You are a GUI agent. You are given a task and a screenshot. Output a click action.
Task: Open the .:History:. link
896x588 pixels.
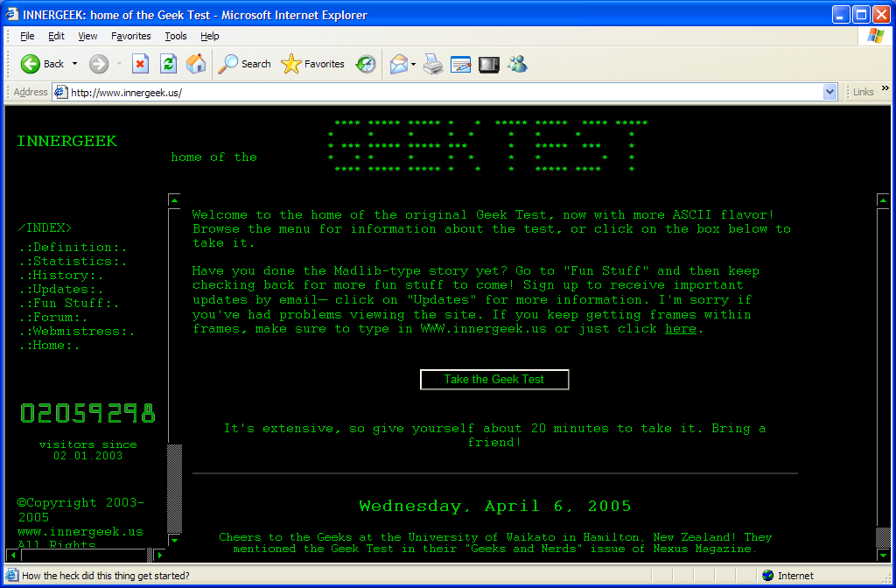tap(61, 276)
